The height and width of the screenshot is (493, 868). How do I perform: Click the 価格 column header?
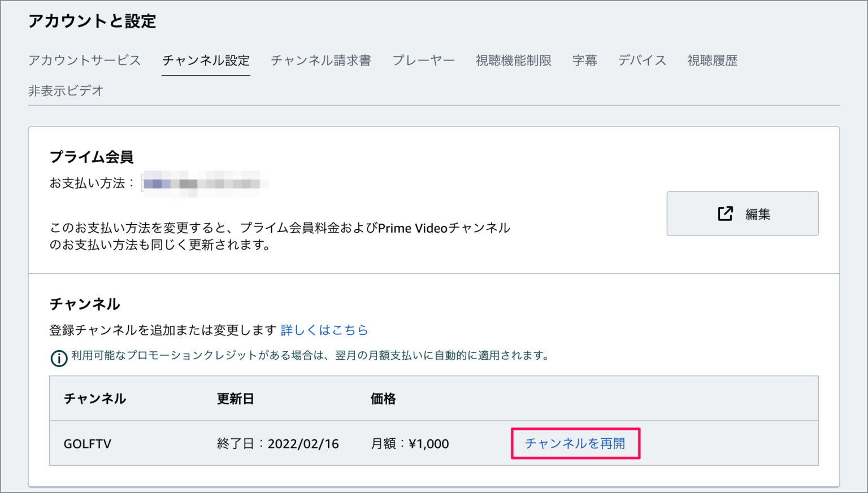click(382, 399)
